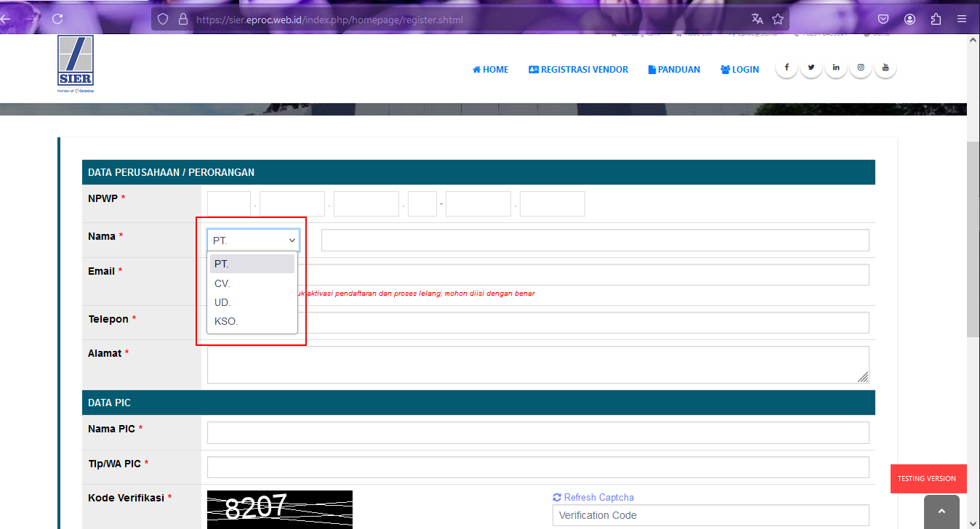Click the scroll-to-top arrow button
The width and height of the screenshot is (980, 529).
[x=941, y=512]
